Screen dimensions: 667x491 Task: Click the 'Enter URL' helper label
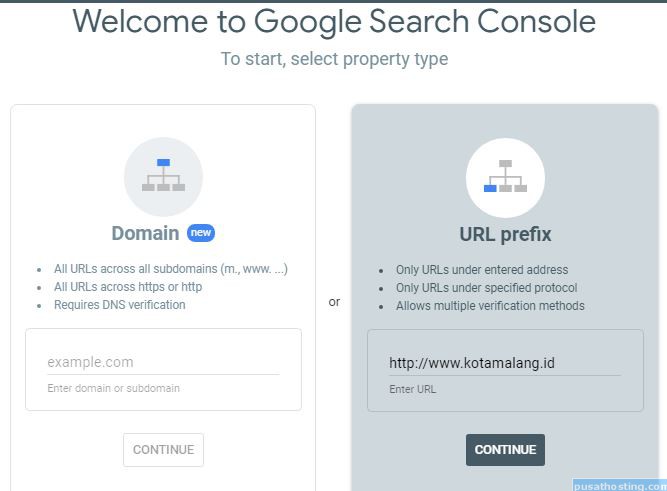[412, 389]
